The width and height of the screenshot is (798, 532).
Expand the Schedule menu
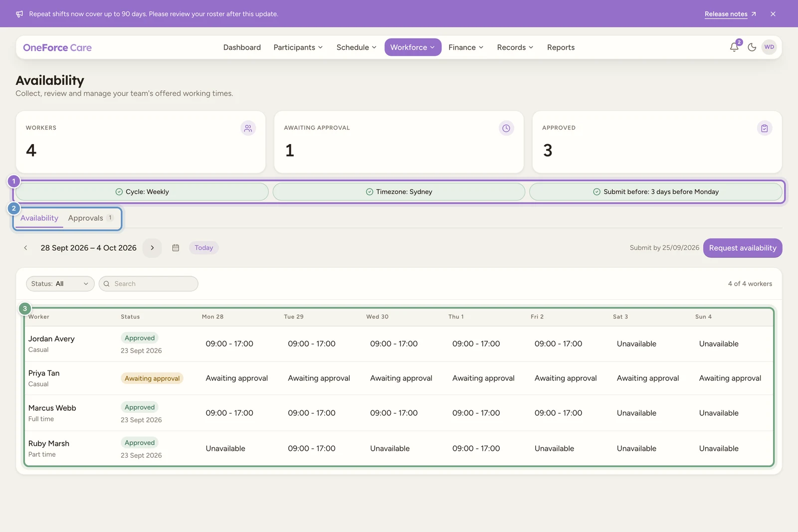pyautogui.click(x=356, y=47)
